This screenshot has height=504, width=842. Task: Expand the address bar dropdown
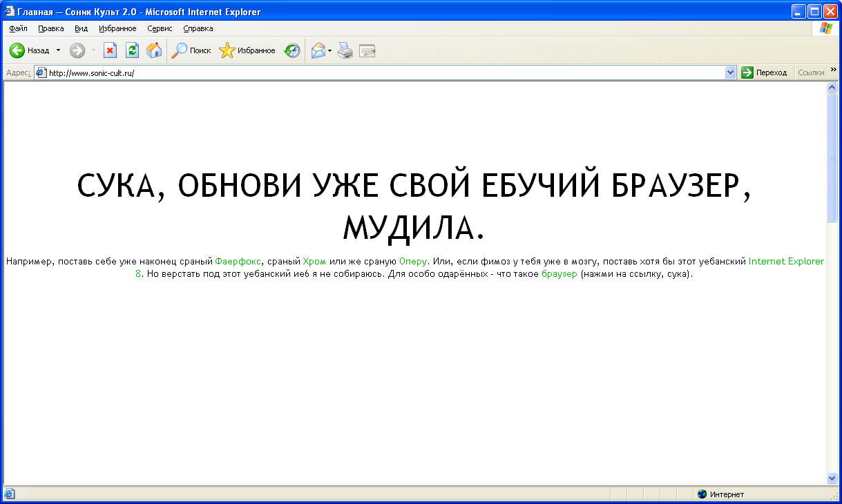(731, 72)
